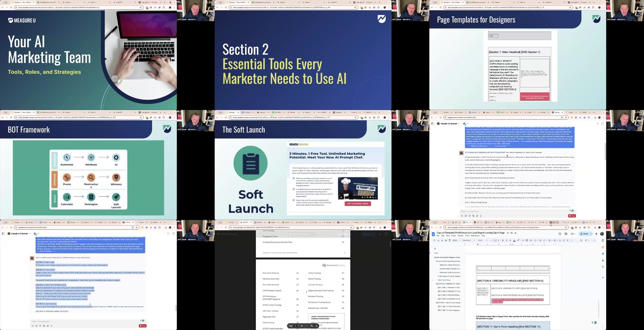Open plugins dropdown in blog-post Claude chat

point(465,124)
